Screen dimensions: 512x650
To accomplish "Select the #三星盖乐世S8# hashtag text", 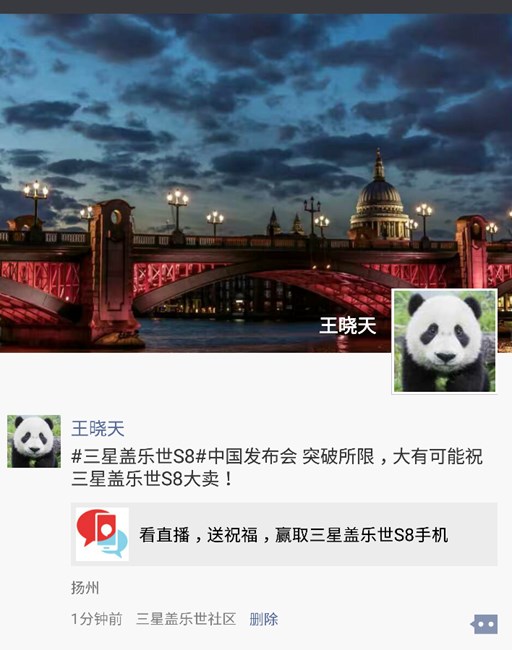I will 139,456.
